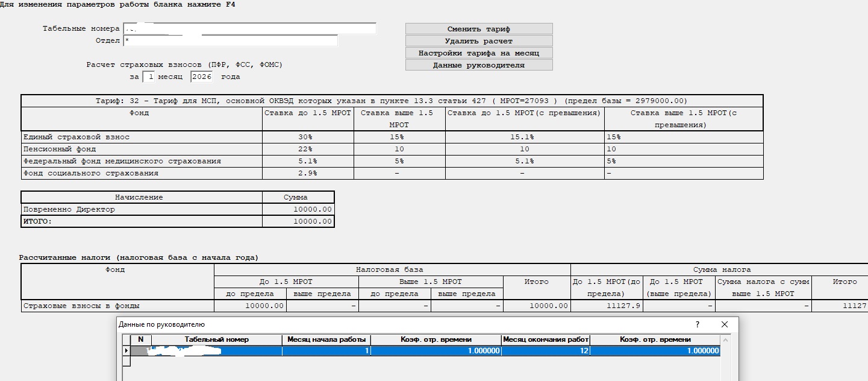This screenshot has height=381, width=868.
Task: Click into the "Отдел" text field
Action: pyautogui.click(x=230, y=41)
